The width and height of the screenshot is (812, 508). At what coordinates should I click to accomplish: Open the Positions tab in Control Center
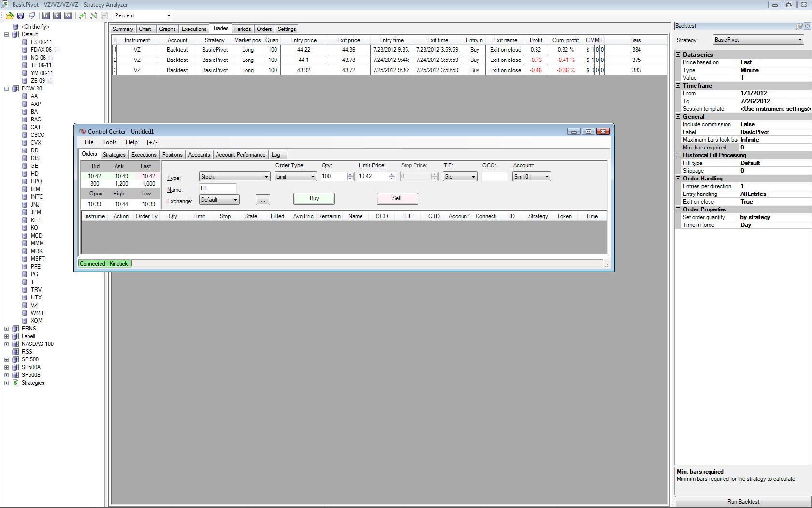point(173,155)
